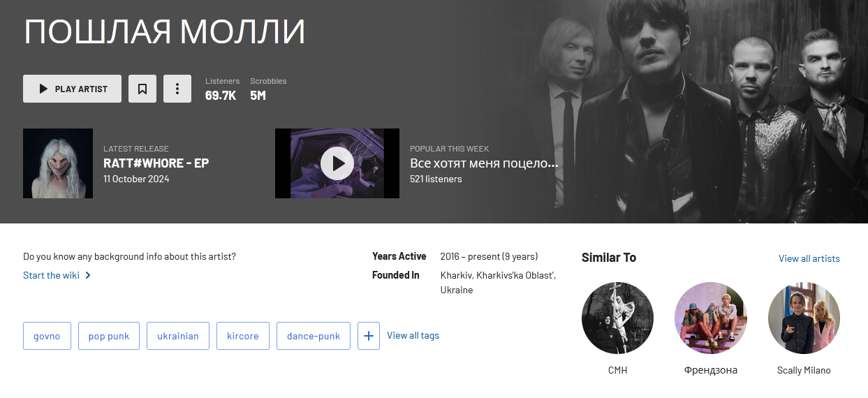Open the three-dot more options menu
Image resolution: width=868 pixels, height=398 pixels.
(x=177, y=89)
